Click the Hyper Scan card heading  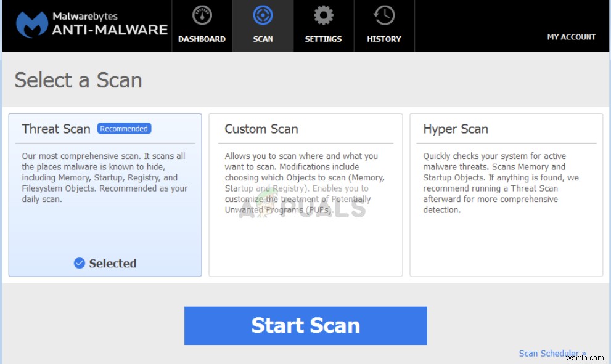coord(456,129)
